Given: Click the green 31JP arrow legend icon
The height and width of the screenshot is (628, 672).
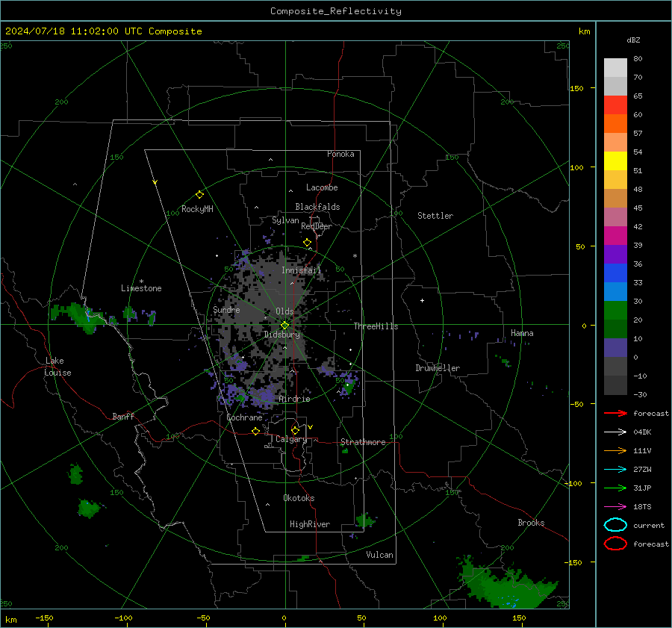Looking at the screenshot, I should [x=615, y=488].
